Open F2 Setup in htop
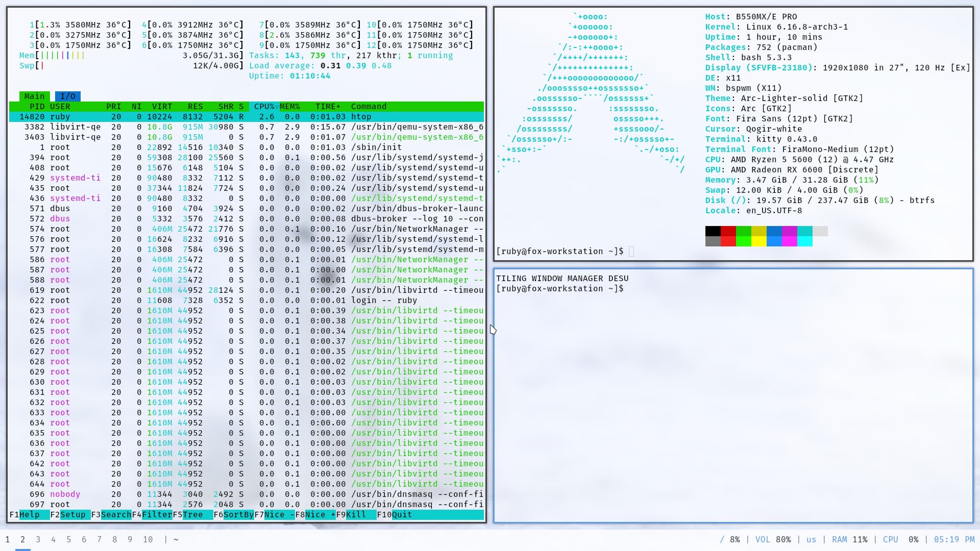Image resolution: width=980 pixels, height=551 pixels. 72,515
